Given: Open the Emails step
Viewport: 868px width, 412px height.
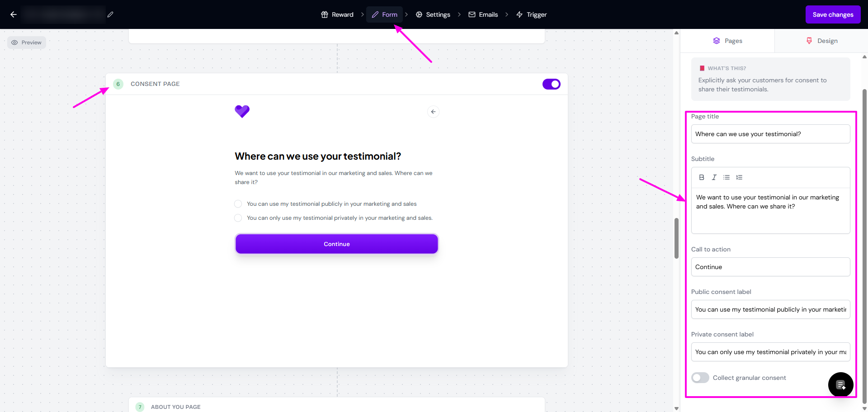Looking at the screenshot, I should [x=483, y=14].
